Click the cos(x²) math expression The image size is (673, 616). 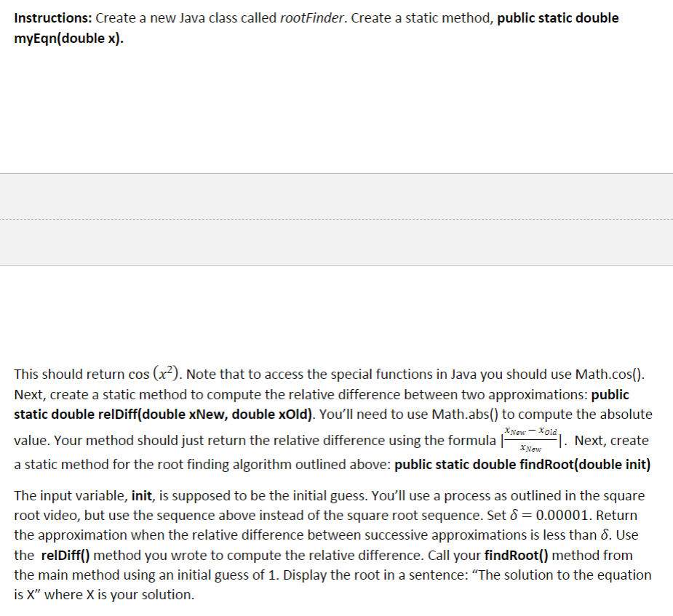click(154, 373)
